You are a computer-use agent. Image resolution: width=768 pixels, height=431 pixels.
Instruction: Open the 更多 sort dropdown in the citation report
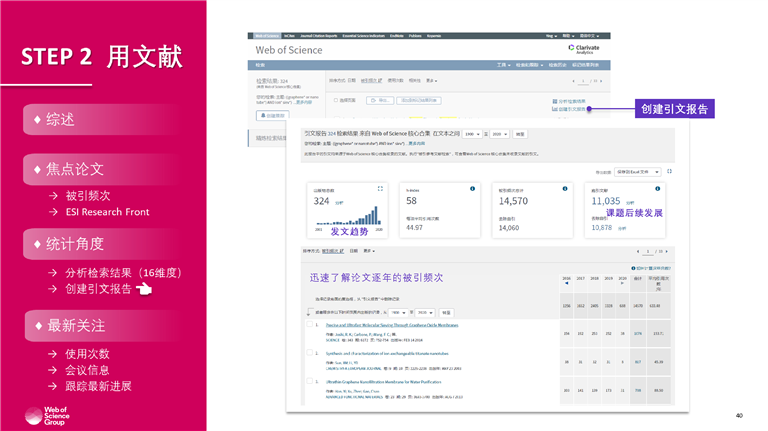369,251
